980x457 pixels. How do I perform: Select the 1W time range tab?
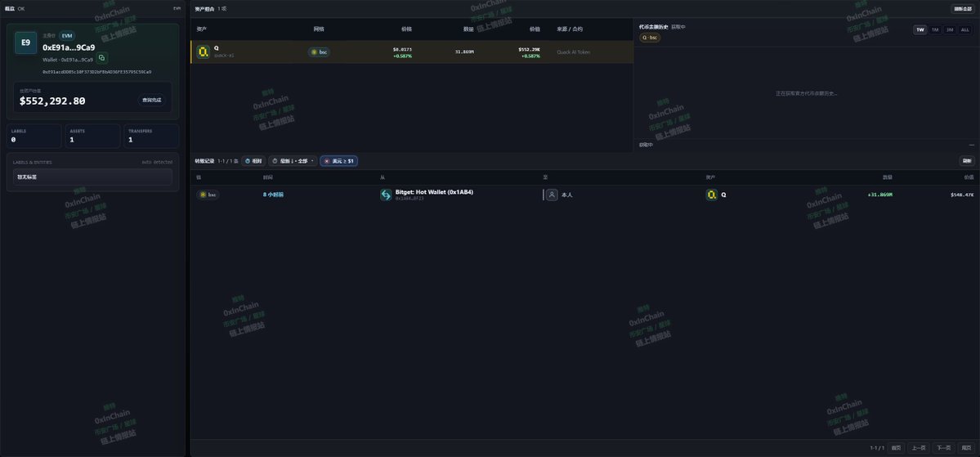pos(920,29)
